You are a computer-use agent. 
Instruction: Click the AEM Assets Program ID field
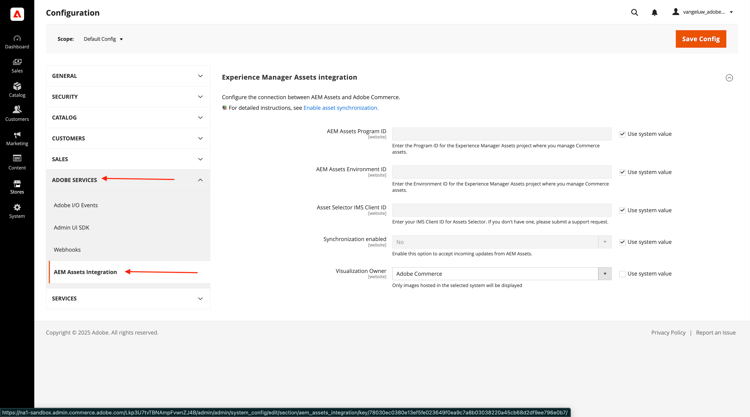pos(502,134)
